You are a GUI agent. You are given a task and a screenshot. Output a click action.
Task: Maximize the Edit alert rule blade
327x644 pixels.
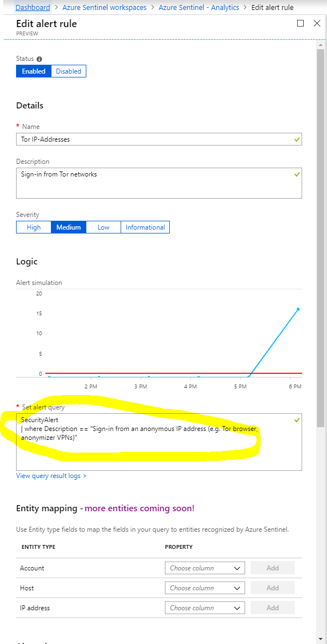tap(300, 23)
